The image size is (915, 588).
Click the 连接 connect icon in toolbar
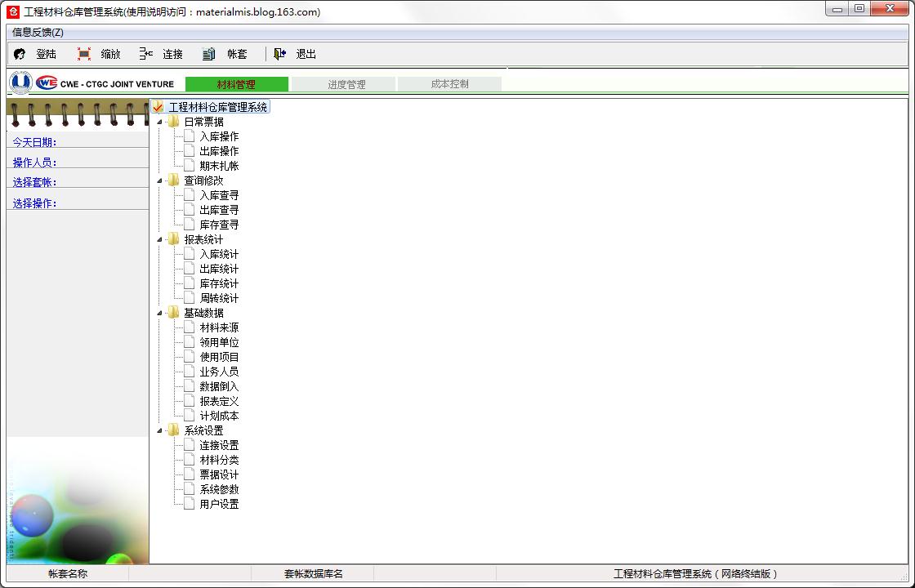(x=146, y=54)
